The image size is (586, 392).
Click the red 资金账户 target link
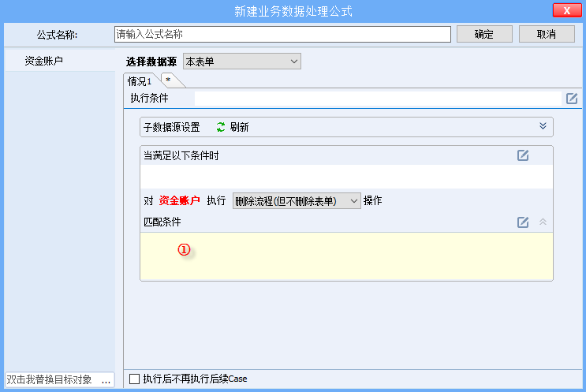179,200
